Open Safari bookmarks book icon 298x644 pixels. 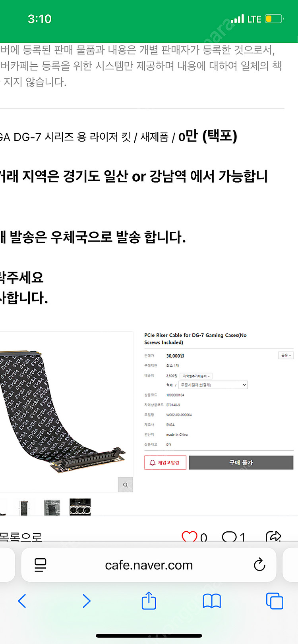tap(212, 601)
